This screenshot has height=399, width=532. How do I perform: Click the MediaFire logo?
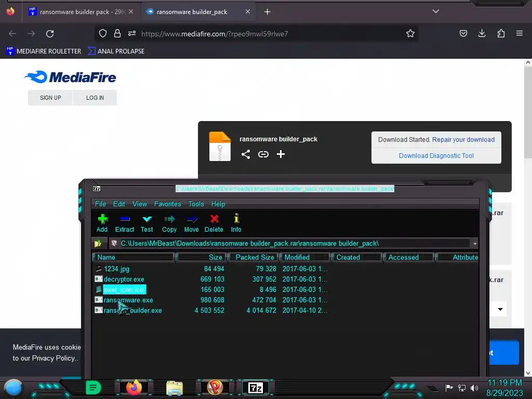pyautogui.click(x=70, y=77)
